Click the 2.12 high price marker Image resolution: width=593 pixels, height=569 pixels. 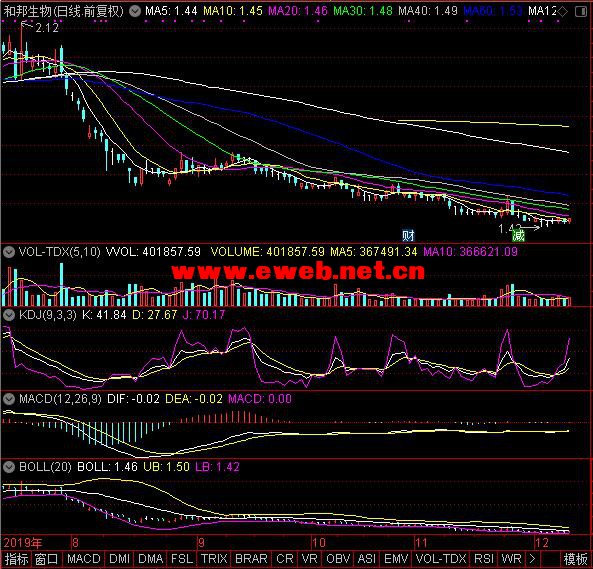pyautogui.click(x=47, y=28)
